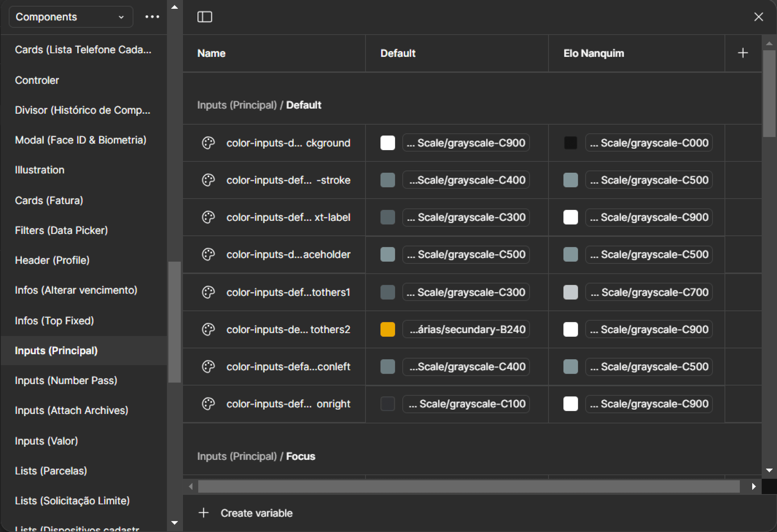Click the Elo Nanquim mode column header

tap(594, 53)
